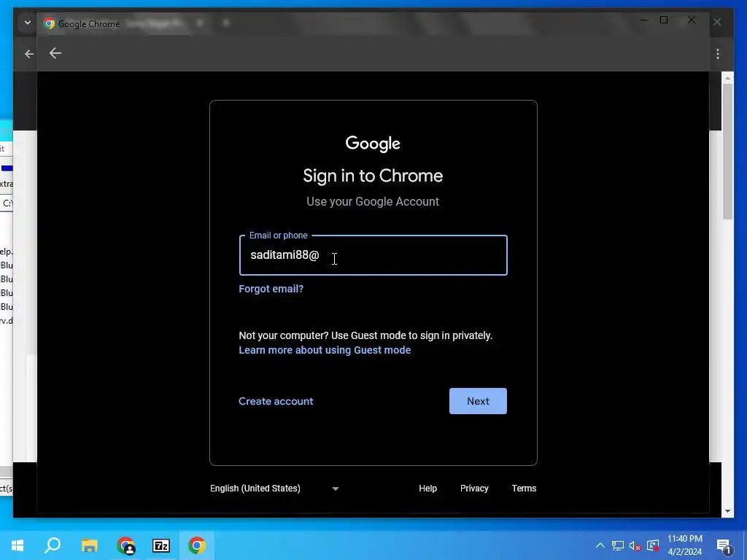Open the tab search chevron dropdown
Viewport: 747px width, 560px height.
[28, 23]
